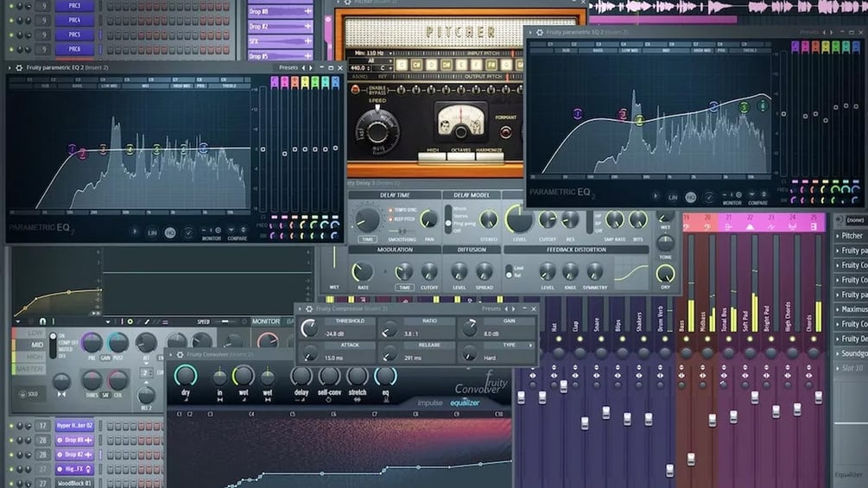The height and width of the screenshot is (488, 868).
Task: Select the MONITOR tab
Action: (266, 321)
